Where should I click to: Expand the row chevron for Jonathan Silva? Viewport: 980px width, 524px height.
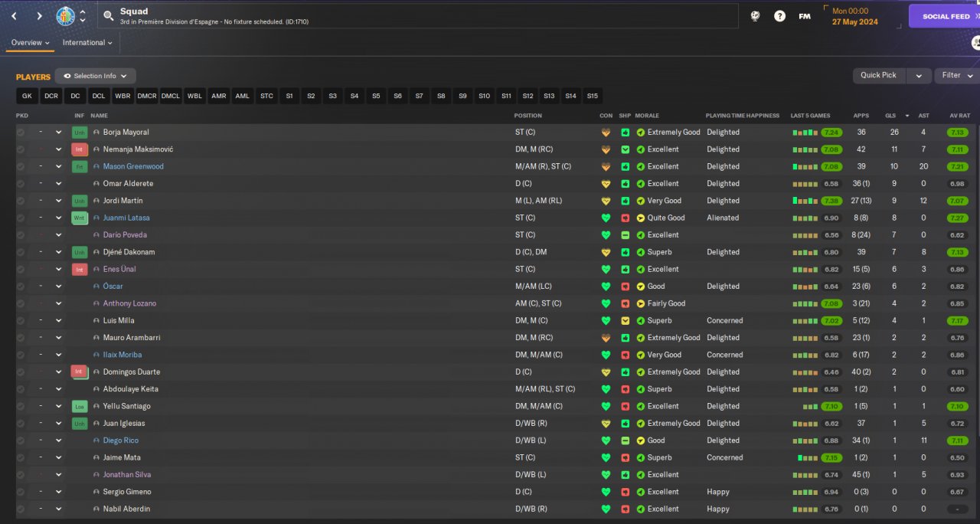pyautogui.click(x=58, y=475)
